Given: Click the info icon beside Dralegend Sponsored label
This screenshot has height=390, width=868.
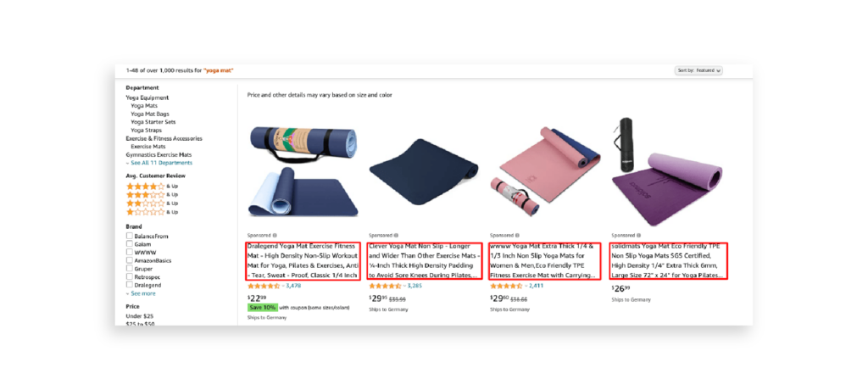Looking at the screenshot, I should (275, 236).
